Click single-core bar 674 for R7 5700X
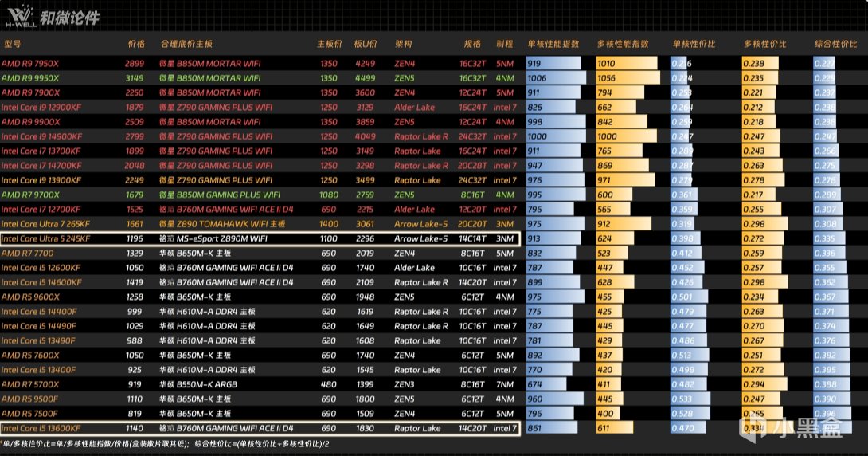The image size is (868, 456). (546, 384)
